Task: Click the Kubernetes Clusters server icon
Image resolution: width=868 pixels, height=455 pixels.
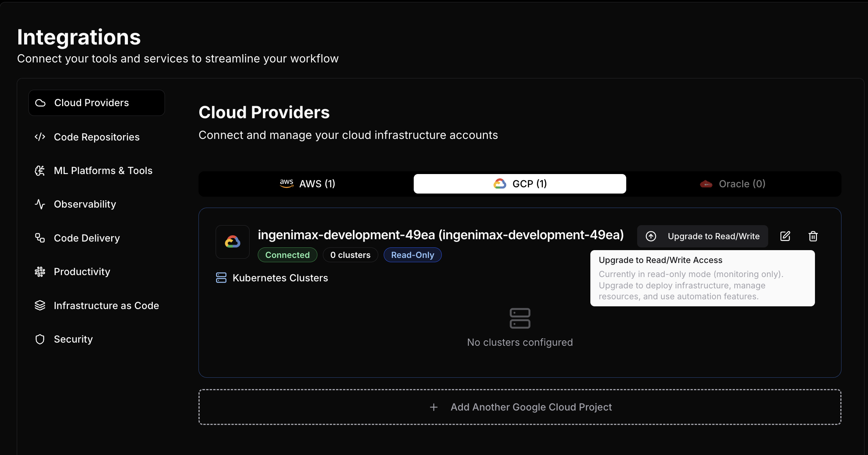Action: click(221, 278)
